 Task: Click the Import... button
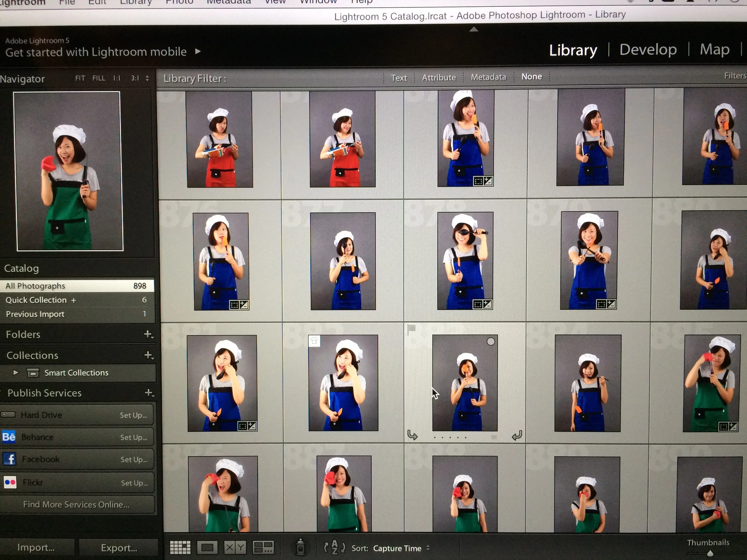36,547
